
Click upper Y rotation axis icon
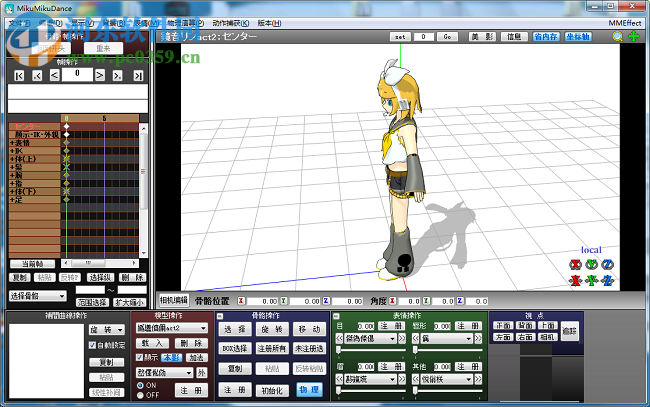click(x=592, y=264)
